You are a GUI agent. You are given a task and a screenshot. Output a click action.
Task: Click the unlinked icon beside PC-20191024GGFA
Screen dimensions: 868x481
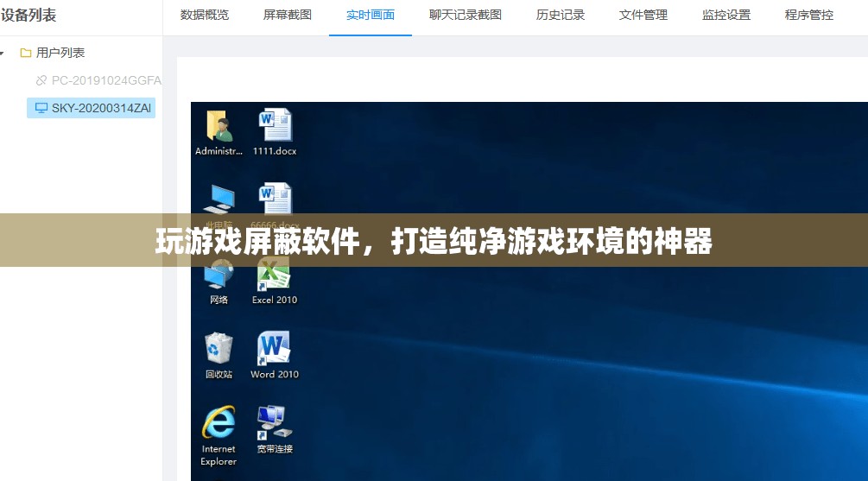[41, 81]
